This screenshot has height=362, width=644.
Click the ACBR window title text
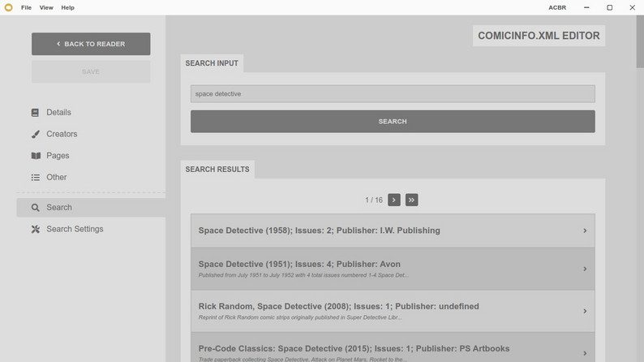[557, 7]
